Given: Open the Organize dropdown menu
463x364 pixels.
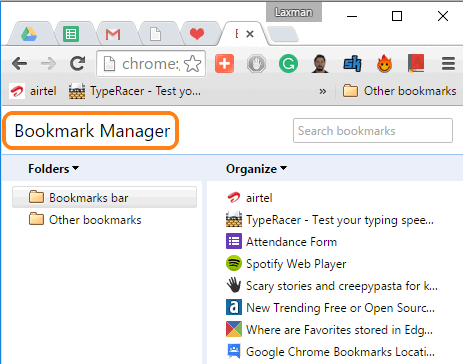Looking at the screenshot, I should pos(256,169).
